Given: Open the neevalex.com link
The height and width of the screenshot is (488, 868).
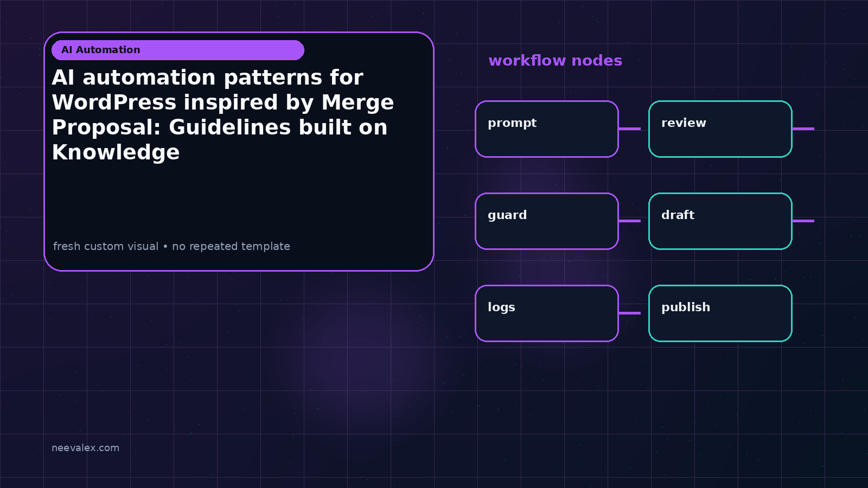Looking at the screenshot, I should point(85,448).
